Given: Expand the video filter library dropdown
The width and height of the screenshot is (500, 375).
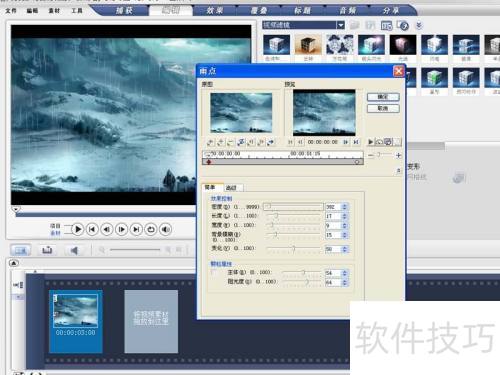Looking at the screenshot, I should [340, 25].
